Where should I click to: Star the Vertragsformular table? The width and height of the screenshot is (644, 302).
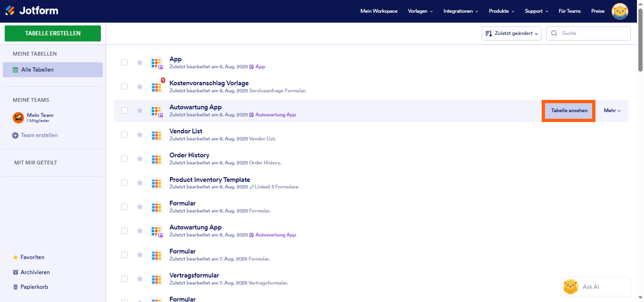pyautogui.click(x=140, y=278)
